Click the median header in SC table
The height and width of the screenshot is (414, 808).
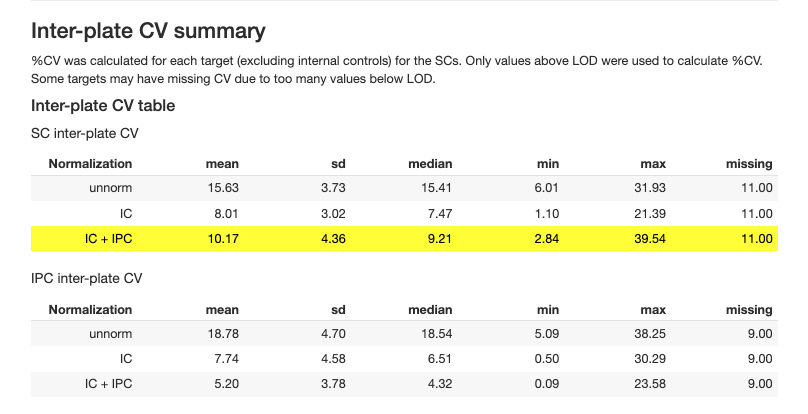(430, 163)
